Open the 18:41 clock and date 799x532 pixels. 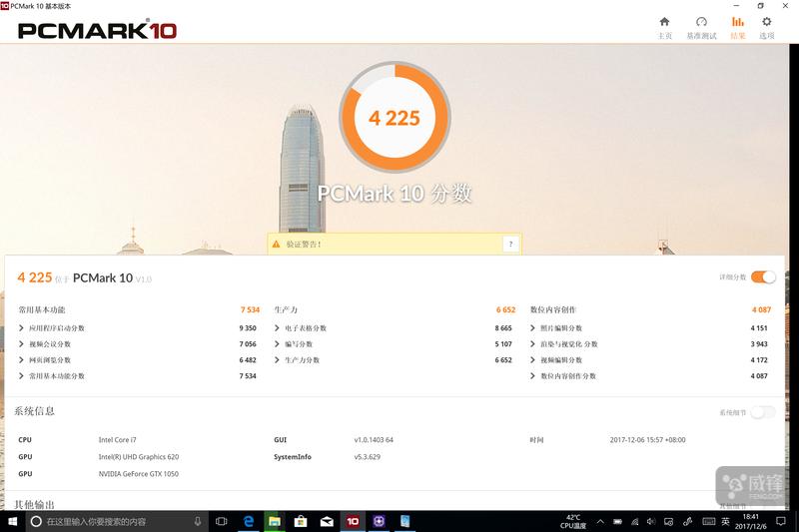751,521
